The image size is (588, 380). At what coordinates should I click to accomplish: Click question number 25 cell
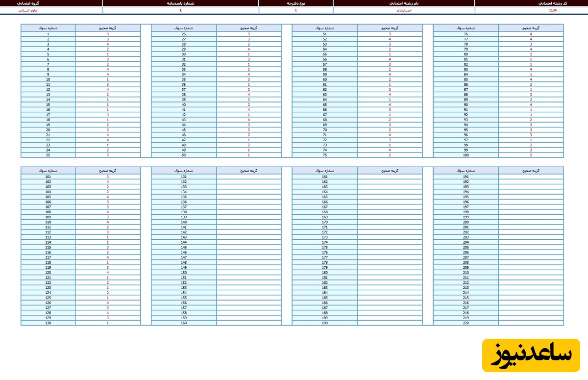(48, 155)
